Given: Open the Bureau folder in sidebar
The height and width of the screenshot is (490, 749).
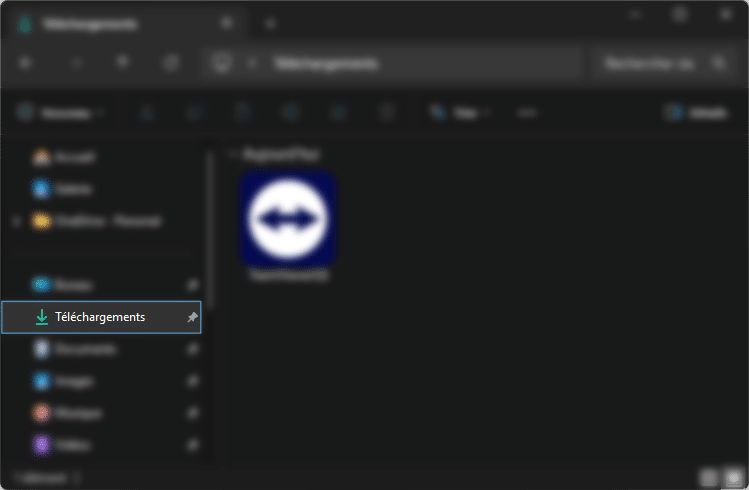Looking at the screenshot, I should click(68, 285).
